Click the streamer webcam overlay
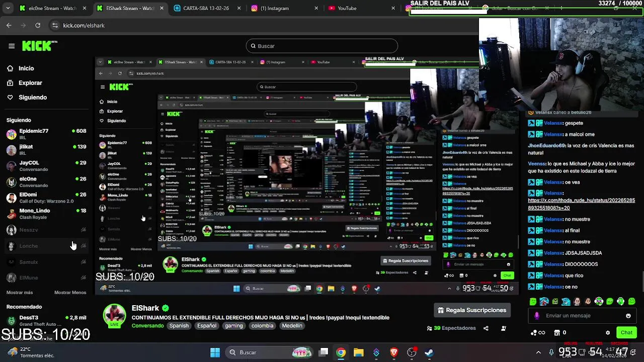644x362 pixels. pos(561,64)
